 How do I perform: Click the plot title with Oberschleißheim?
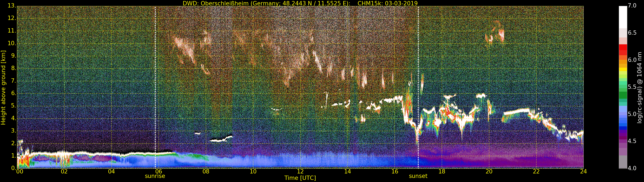pyautogui.click(x=300, y=3)
